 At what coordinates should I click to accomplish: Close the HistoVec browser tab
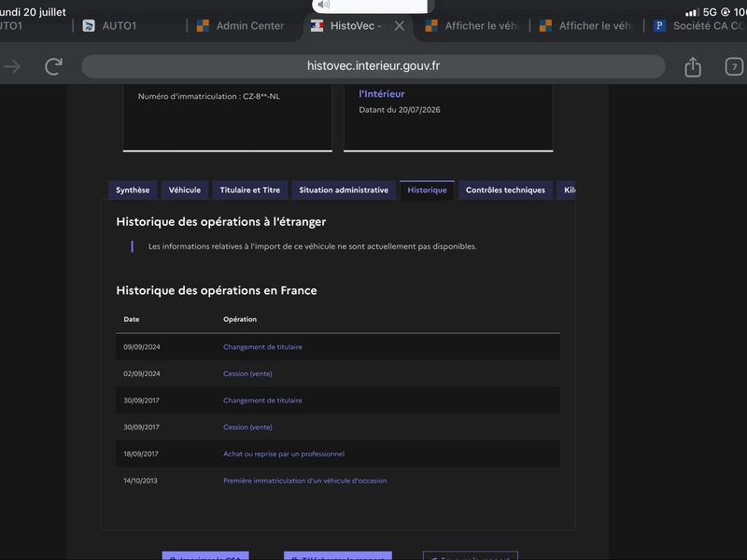[400, 26]
